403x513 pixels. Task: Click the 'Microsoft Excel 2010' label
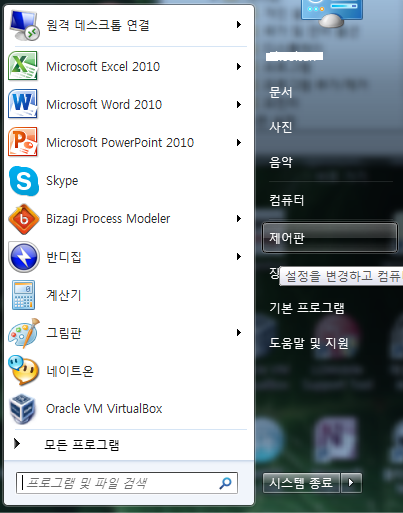pos(103,67)
